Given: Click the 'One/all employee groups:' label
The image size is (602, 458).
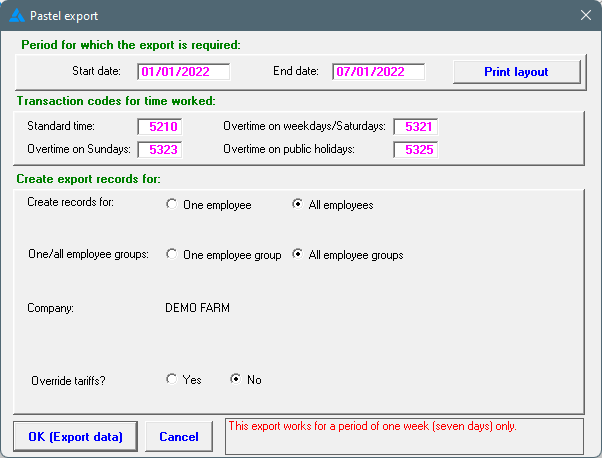Looking at the screenshot, I should click(x=88, y=254).
